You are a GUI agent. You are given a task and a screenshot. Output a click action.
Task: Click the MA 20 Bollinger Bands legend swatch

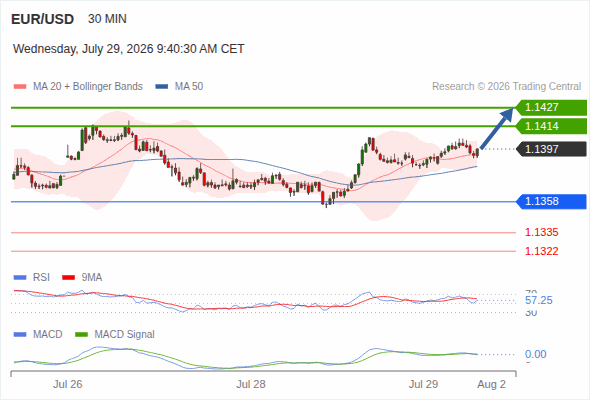pyautogui.click(x=20, y=87)
